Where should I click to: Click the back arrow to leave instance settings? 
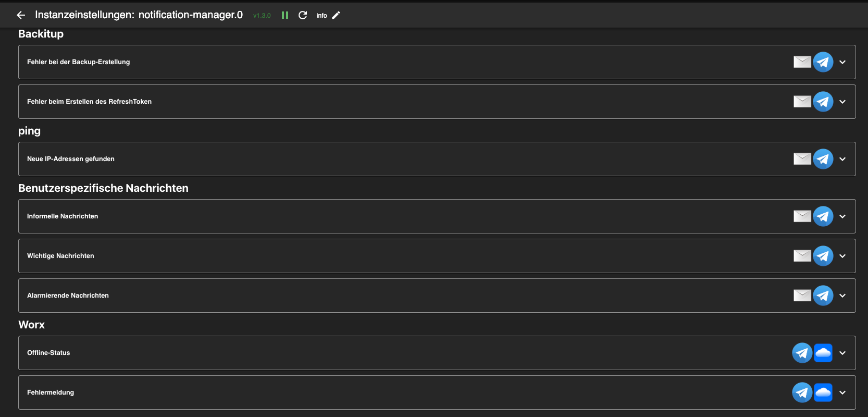point(21,15)
